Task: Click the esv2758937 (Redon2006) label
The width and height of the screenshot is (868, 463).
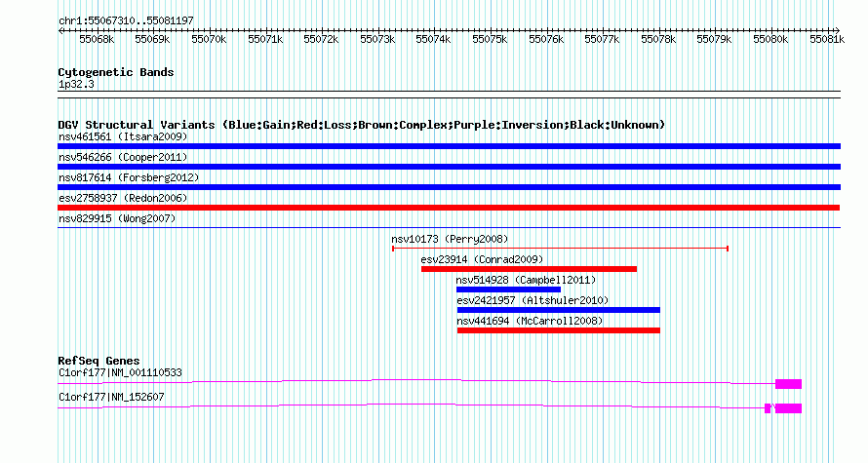Action: pos(123,198)
